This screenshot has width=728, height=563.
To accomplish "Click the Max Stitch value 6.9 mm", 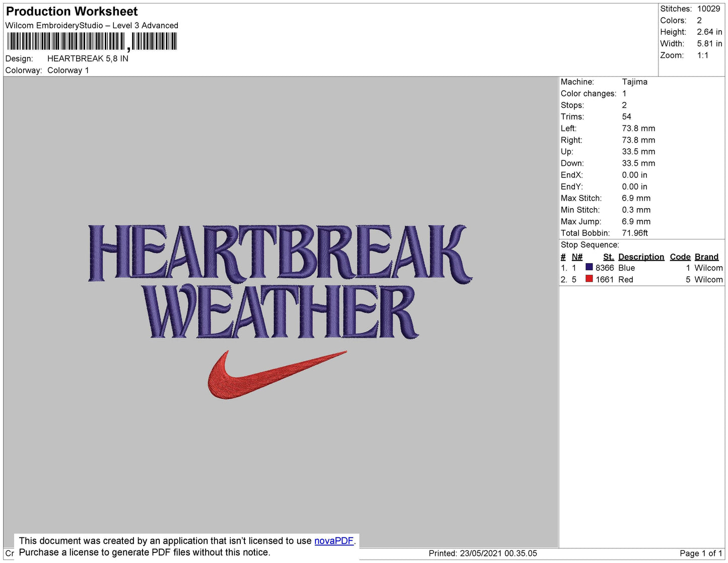I will click(x=636, y=198).
